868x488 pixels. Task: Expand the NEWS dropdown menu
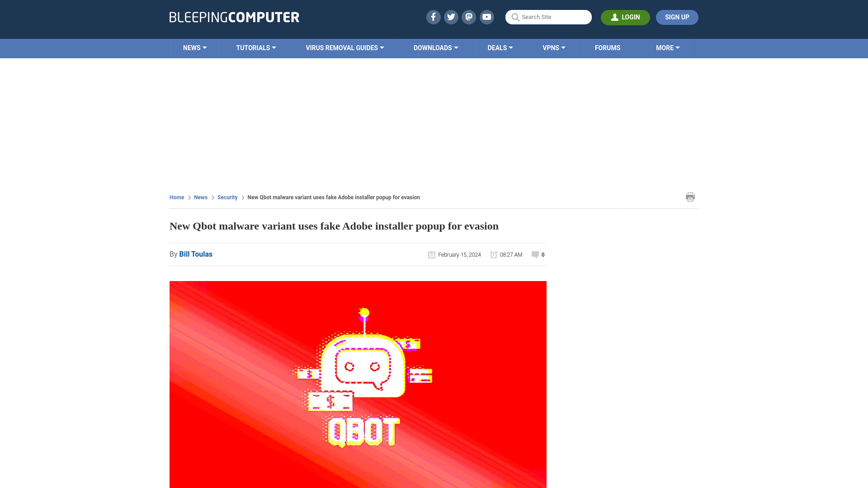pyautogui.click(x=194, y=47)
